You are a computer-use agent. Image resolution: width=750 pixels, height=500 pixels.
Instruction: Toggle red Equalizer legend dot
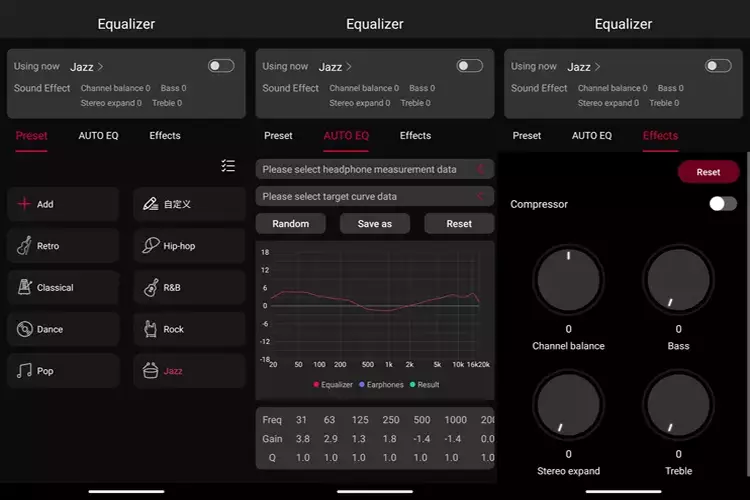click(316, 384)
